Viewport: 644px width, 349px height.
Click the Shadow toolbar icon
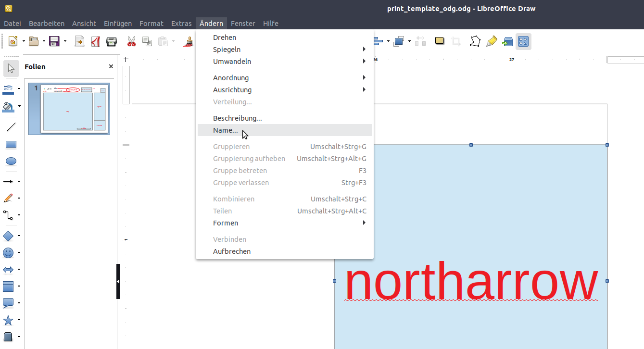click(x=439, y=41)
